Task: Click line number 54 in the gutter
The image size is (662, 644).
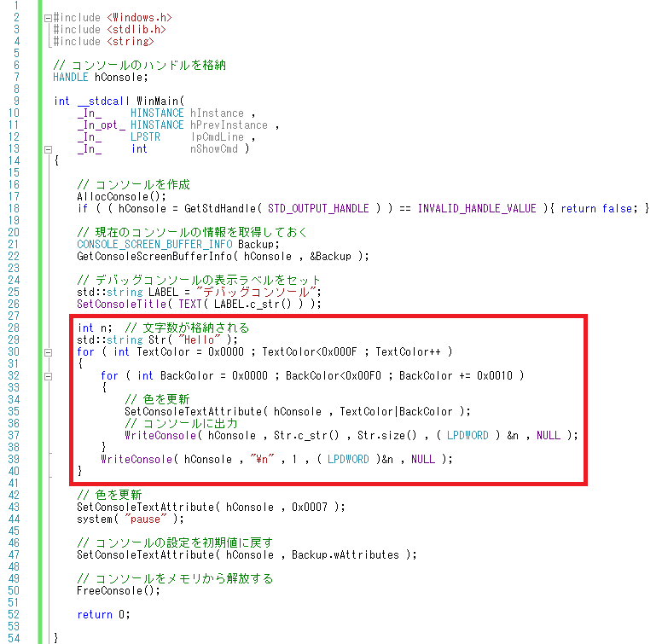Action: 14,638
